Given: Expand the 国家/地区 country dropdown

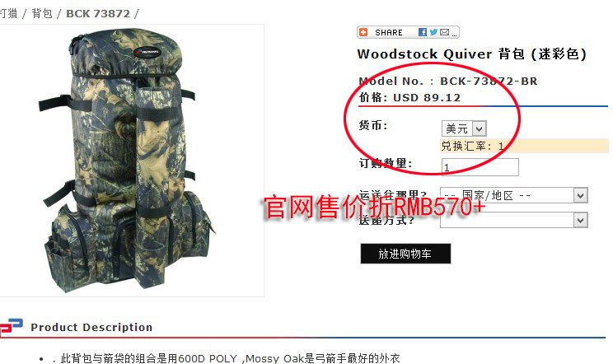Looking at the screenshot, I should [513, 195].
